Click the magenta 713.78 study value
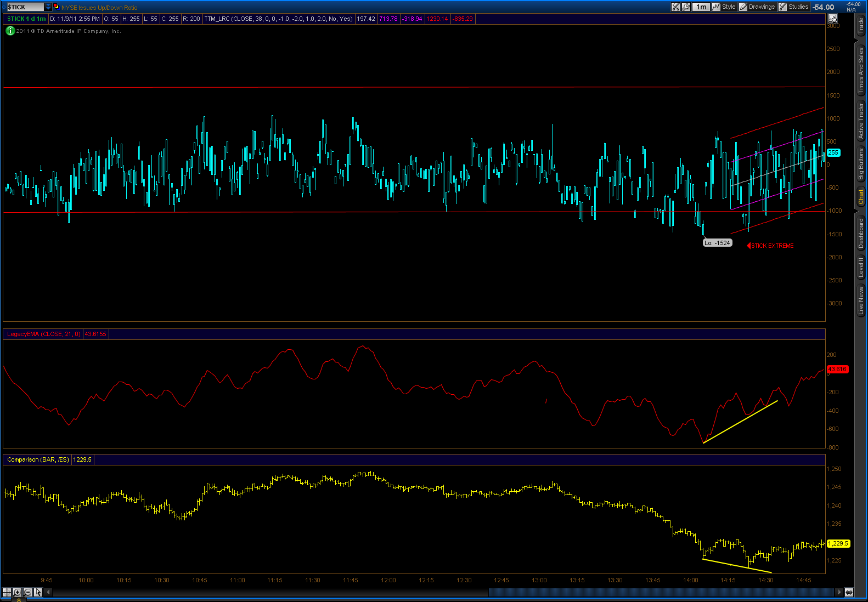Image resolution: width=868 pixels, height=602 pixels. (x=388, y=19)
